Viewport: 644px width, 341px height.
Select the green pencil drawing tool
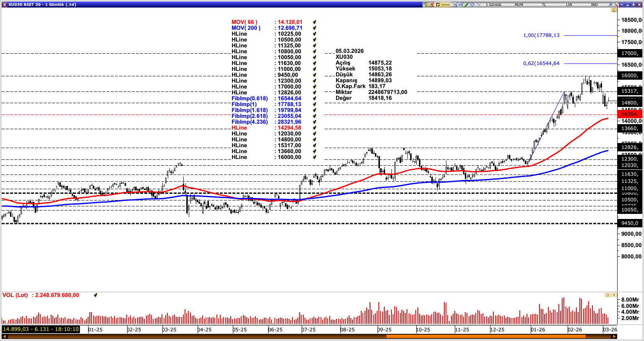(x=467, y=5)
